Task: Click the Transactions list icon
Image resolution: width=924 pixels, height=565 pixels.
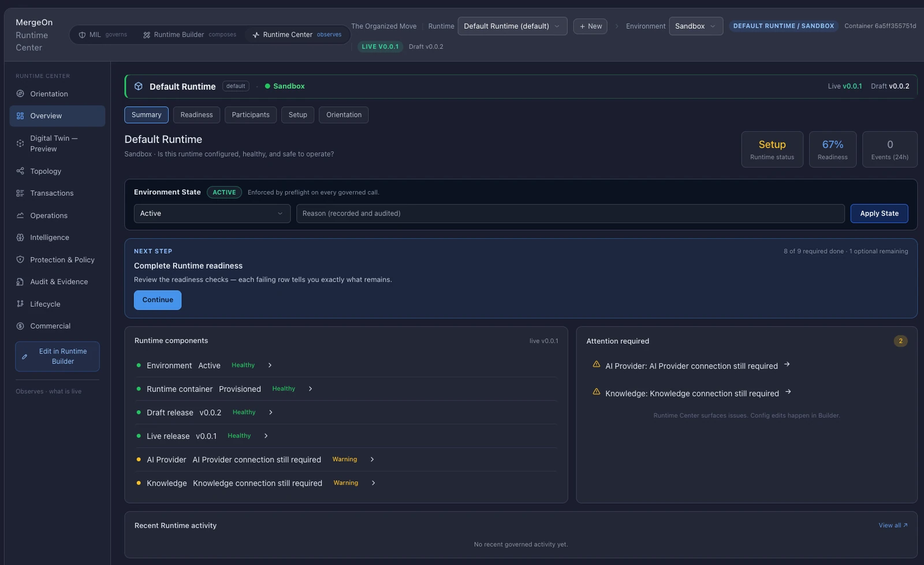Action: pos(20,193)
